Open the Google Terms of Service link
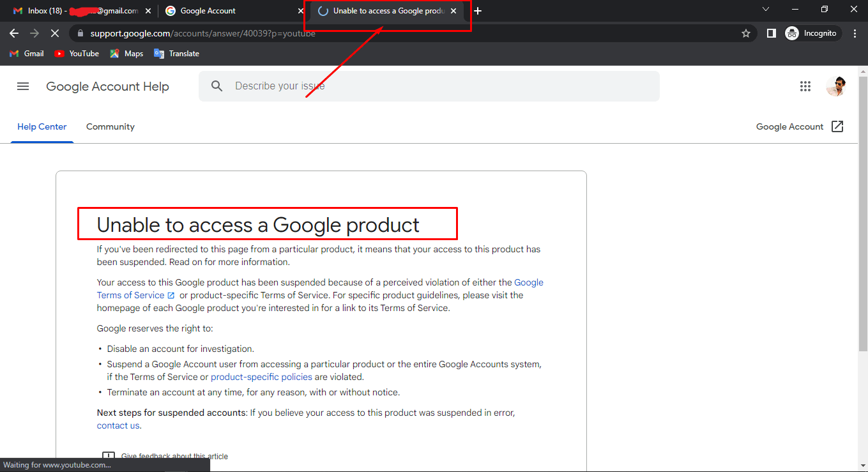 (x=320, y=289)
